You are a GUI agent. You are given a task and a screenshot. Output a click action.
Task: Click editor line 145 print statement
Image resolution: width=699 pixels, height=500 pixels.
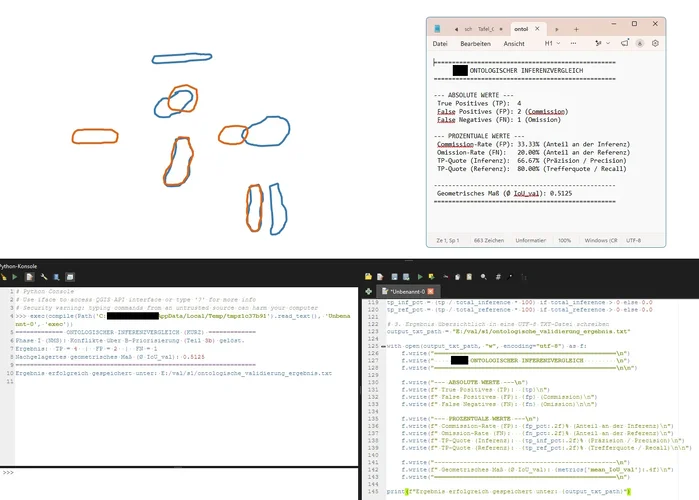point(509,492)
